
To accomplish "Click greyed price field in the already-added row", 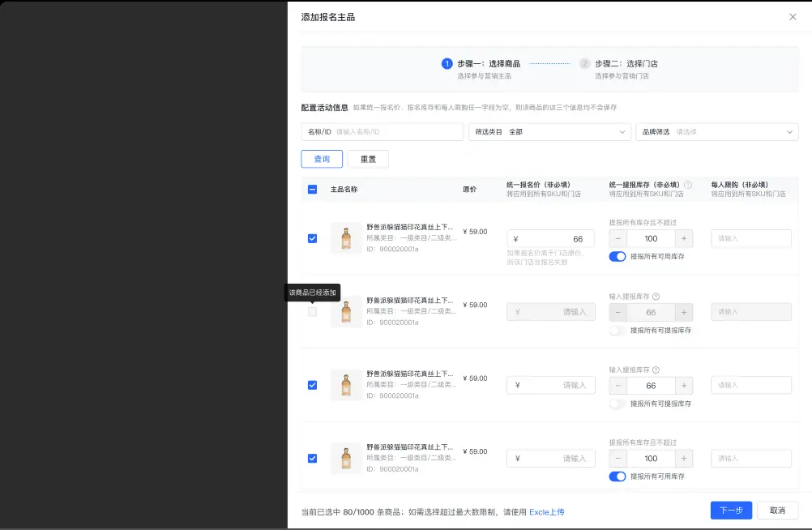I will tap(550, 312).
